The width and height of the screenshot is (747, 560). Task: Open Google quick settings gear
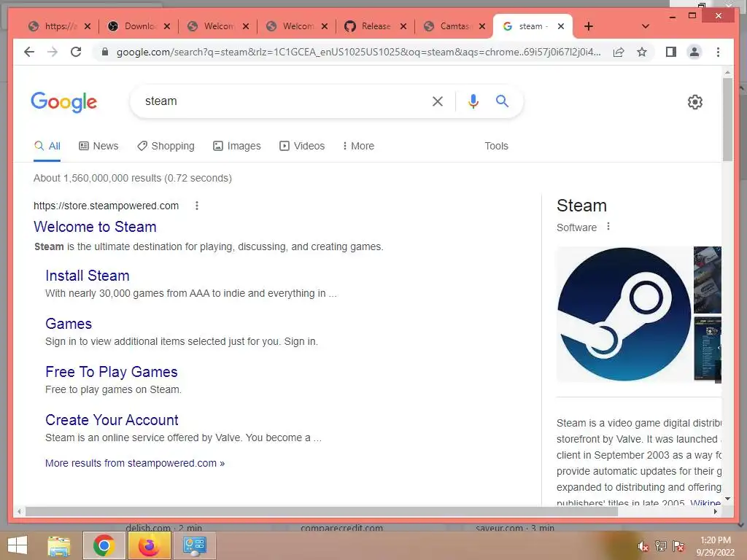[x=695, y=101]
